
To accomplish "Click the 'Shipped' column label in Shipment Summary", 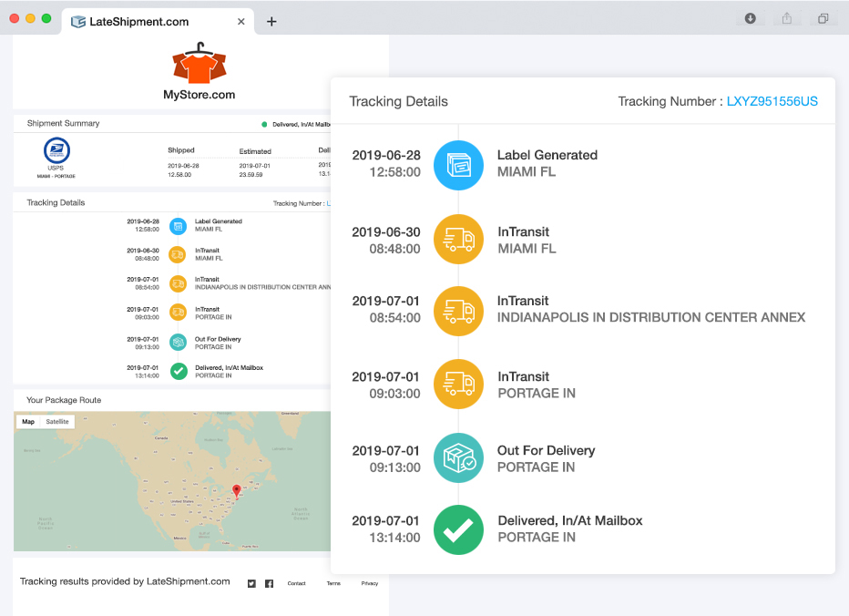I will coord(181,150).
